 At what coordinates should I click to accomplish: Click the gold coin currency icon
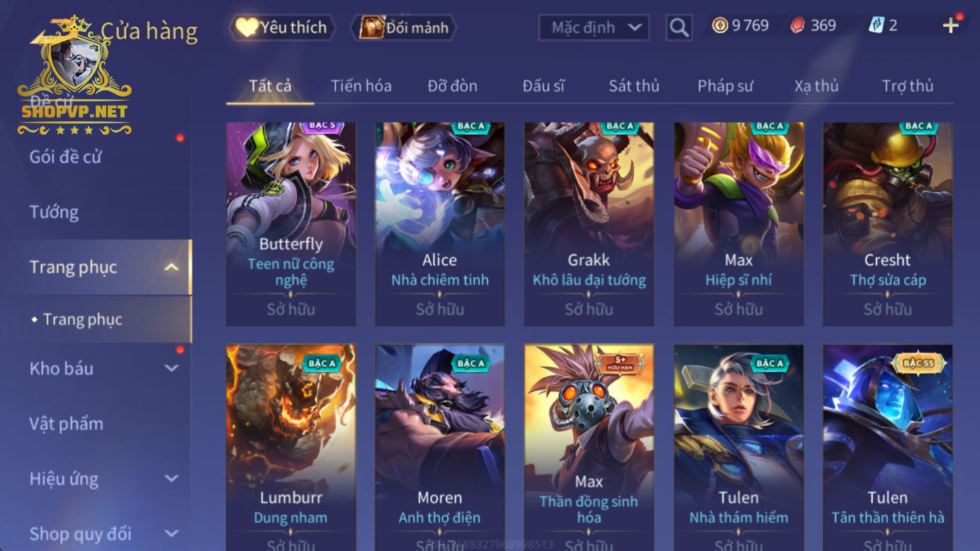720,26
